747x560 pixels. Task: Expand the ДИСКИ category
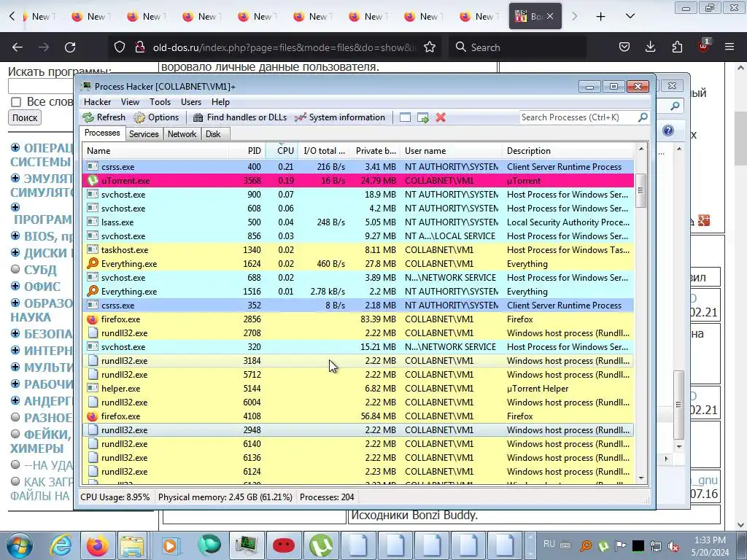15,252
